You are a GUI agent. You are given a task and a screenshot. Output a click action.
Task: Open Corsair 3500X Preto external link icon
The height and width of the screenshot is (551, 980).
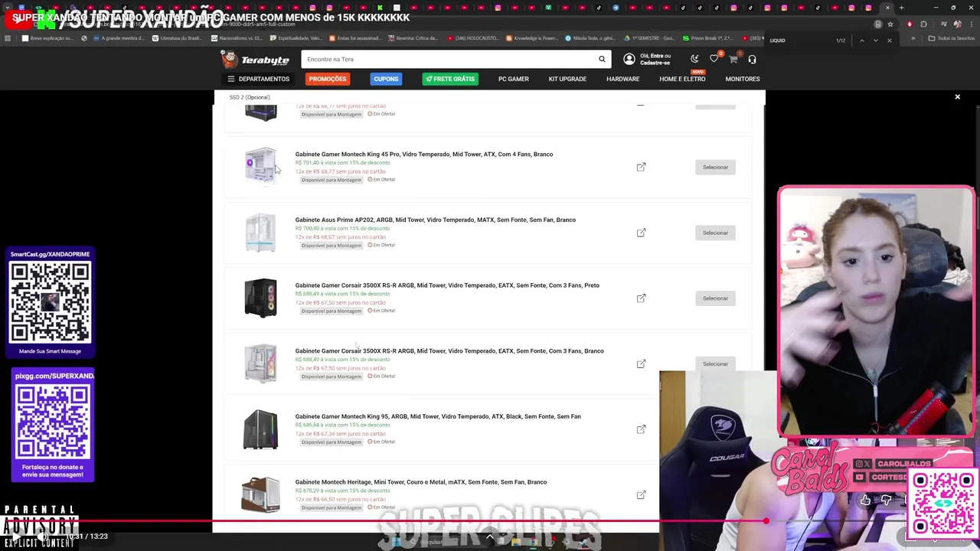pyautogui.click(x=641, y=298)
